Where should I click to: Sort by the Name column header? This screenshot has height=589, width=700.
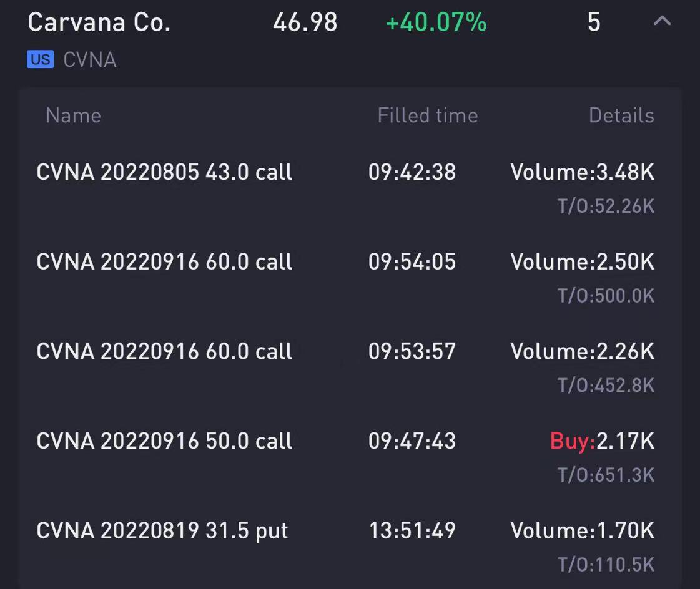tap(74, 115)
